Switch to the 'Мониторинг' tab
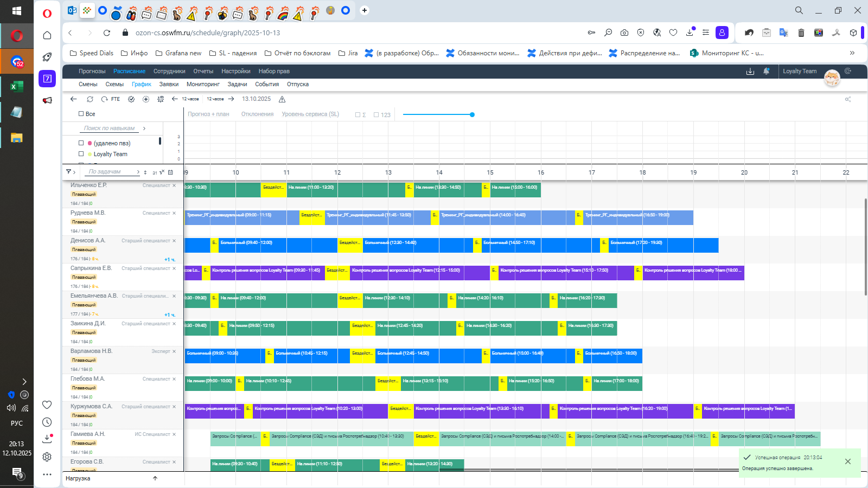The image size is (868, 488). tap(203, 84)
